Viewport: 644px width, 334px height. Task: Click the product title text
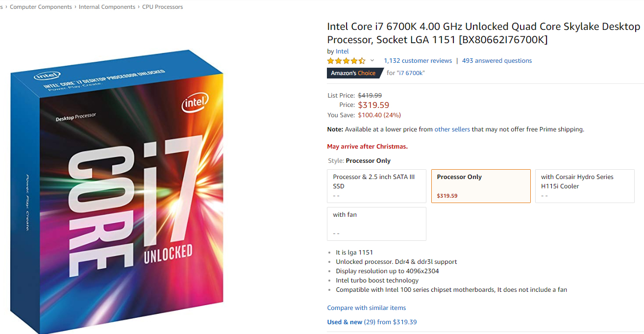click(x=484, y=33)
